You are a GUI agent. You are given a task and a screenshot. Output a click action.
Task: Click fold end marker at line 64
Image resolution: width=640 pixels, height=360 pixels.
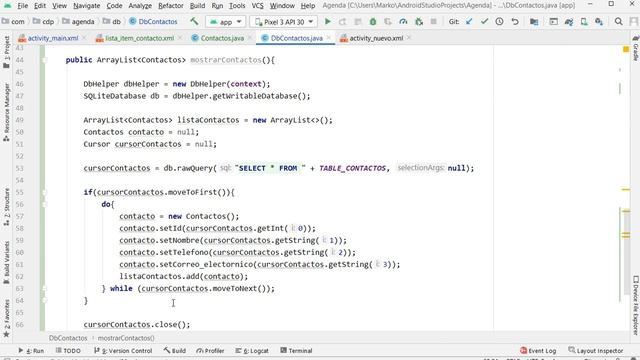pyautogui.click(x=44, y=300)
